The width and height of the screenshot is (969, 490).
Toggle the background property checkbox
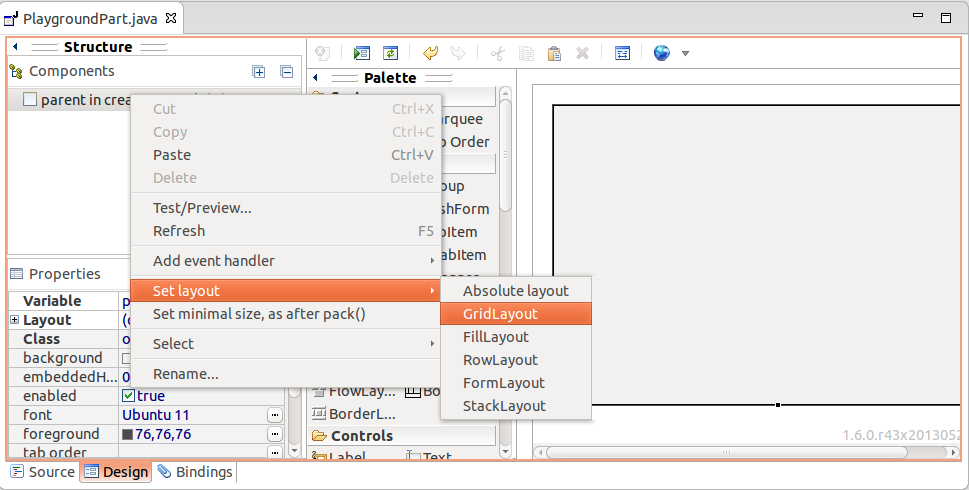point(126,358)
